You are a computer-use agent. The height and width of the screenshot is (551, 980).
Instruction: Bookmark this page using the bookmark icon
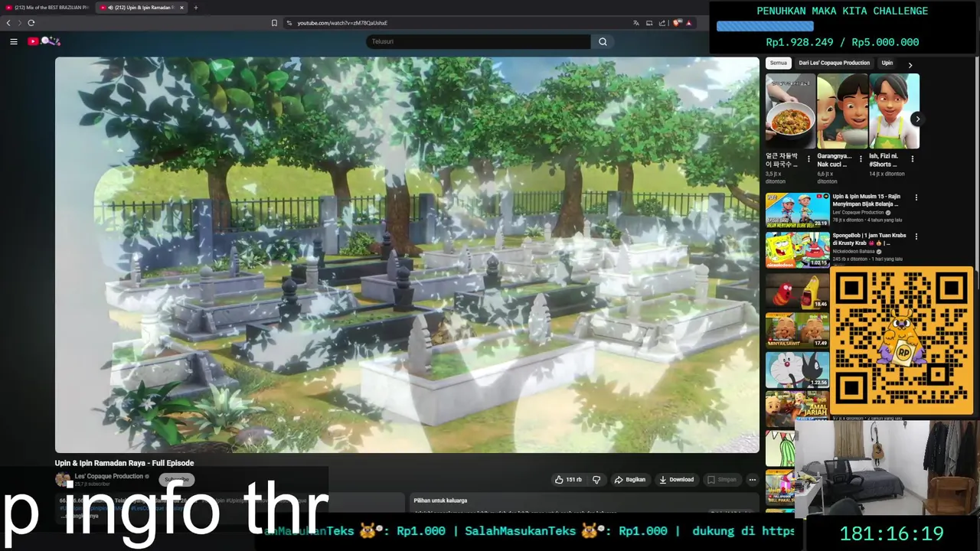pos(274,23)
